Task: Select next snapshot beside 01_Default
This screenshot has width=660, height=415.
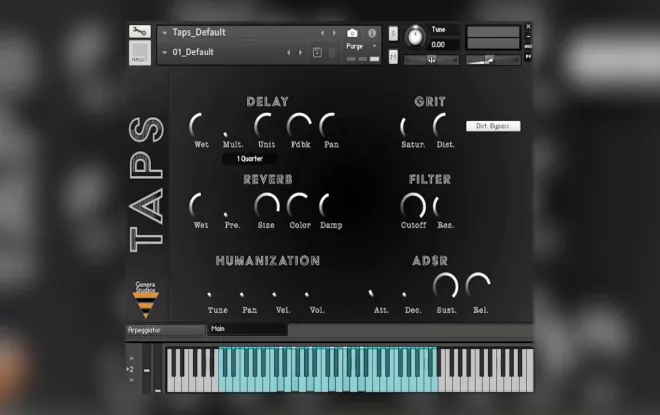Action: tap(300, 53)
